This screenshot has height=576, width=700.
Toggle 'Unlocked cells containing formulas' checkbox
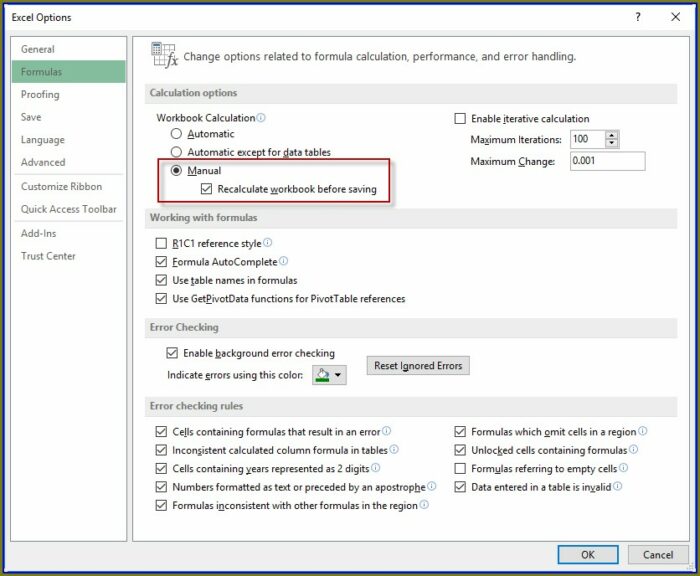pyautogui.click(x=460, y=450)
